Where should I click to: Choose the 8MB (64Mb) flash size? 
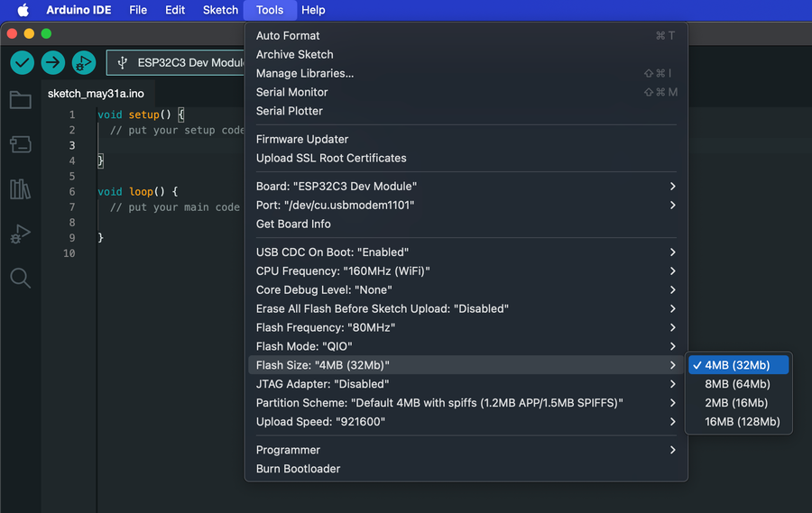coord(737,384)
